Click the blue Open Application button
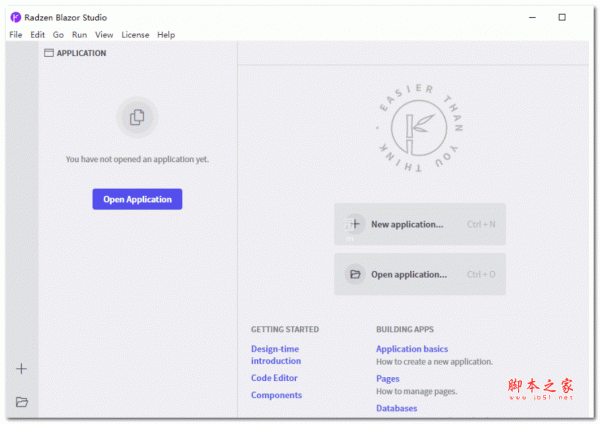 tap(137, 199)
